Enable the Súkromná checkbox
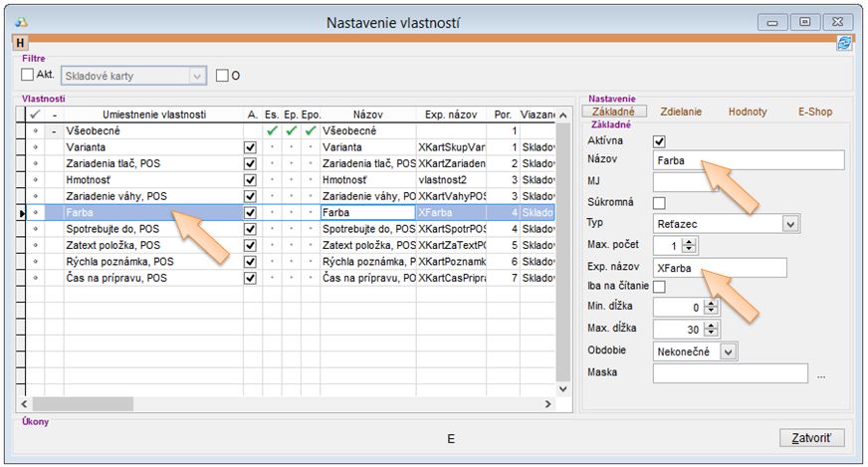Viewport: 868px width, 467px height. coord(658,203)
